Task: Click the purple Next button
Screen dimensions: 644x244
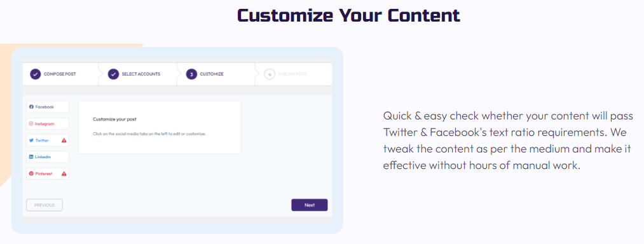Action: point(309,205)
